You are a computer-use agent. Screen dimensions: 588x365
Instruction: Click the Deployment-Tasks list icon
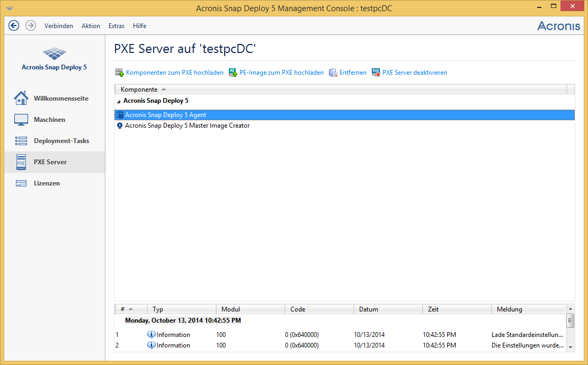(x=21, y=141)
